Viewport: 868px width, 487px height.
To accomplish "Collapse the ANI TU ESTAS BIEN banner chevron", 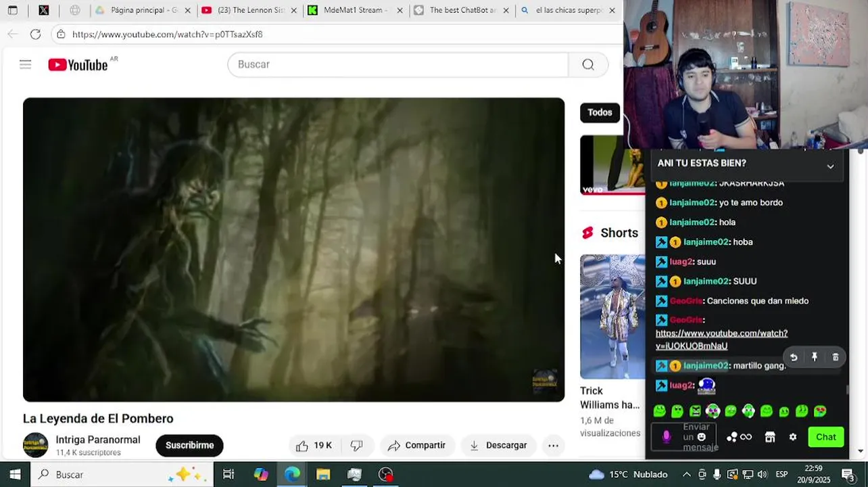I will pos(830,166).
